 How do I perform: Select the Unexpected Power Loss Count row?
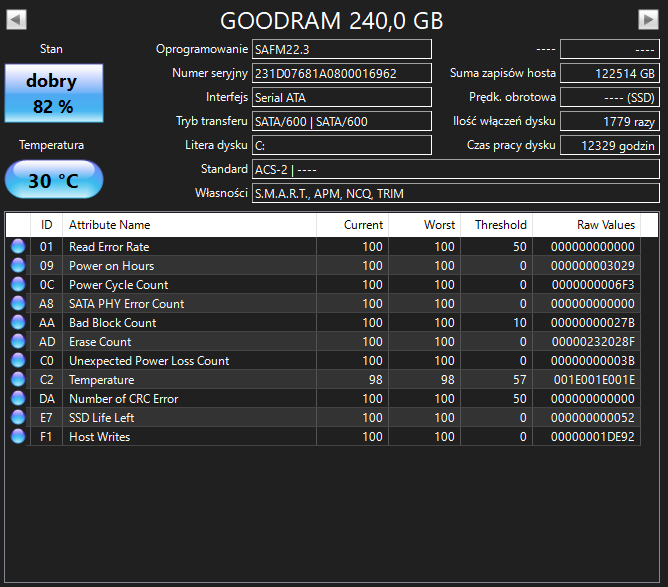pyautogui.click(x=323, y=360)
